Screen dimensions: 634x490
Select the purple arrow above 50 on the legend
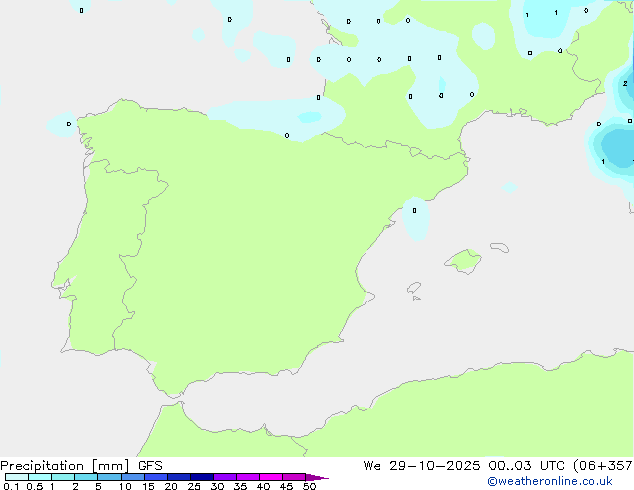pos(317,477)
